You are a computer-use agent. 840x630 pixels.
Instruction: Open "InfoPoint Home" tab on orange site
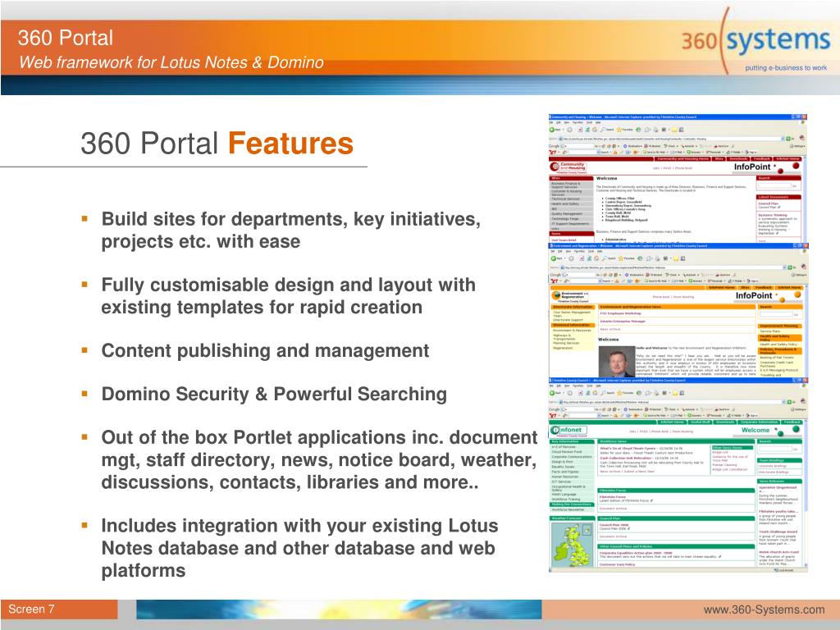click(722, 288)
